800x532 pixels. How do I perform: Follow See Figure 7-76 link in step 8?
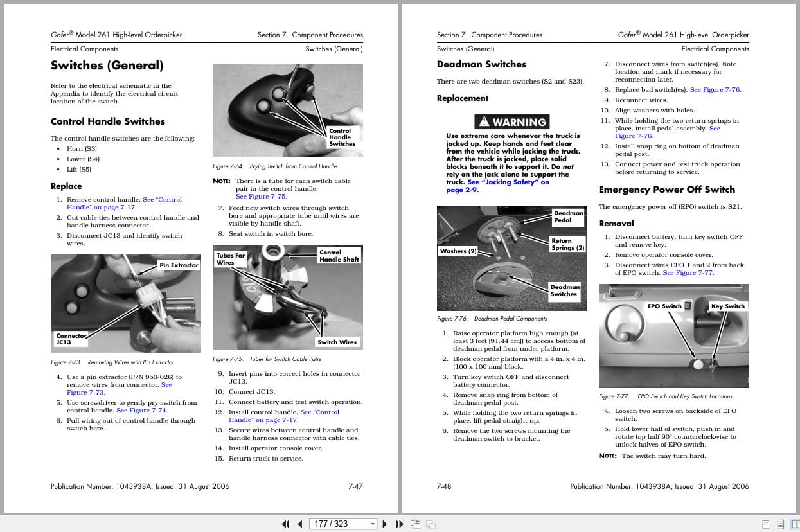(x=715, y=90)
